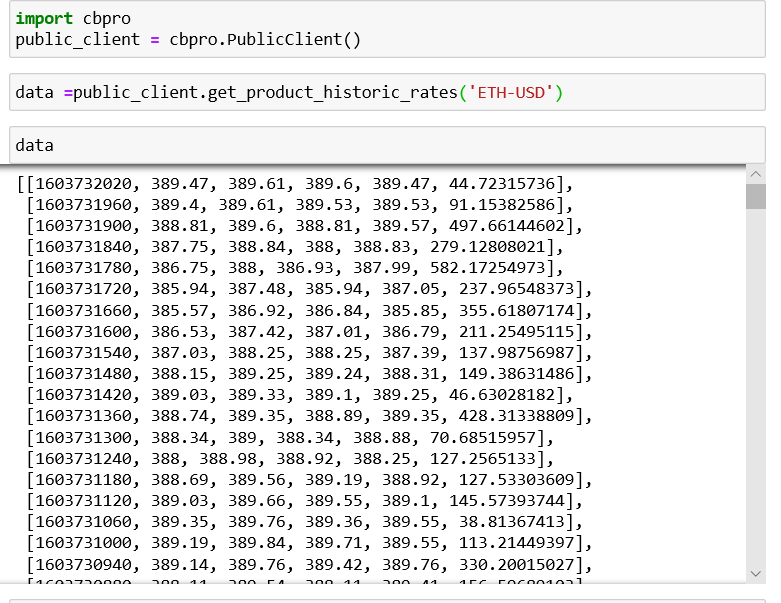Click volume value 137.98756987
Screen dimensions: 781x603
pos(517,353)
